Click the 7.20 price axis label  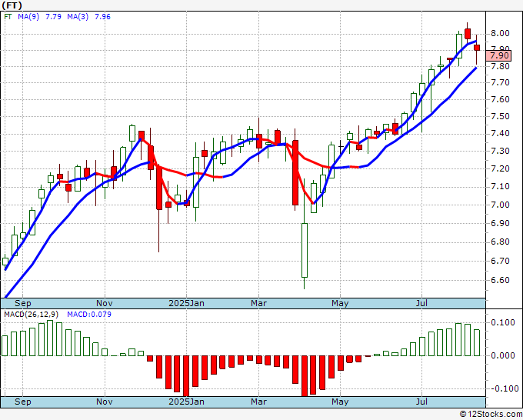(x=500, y=168)
